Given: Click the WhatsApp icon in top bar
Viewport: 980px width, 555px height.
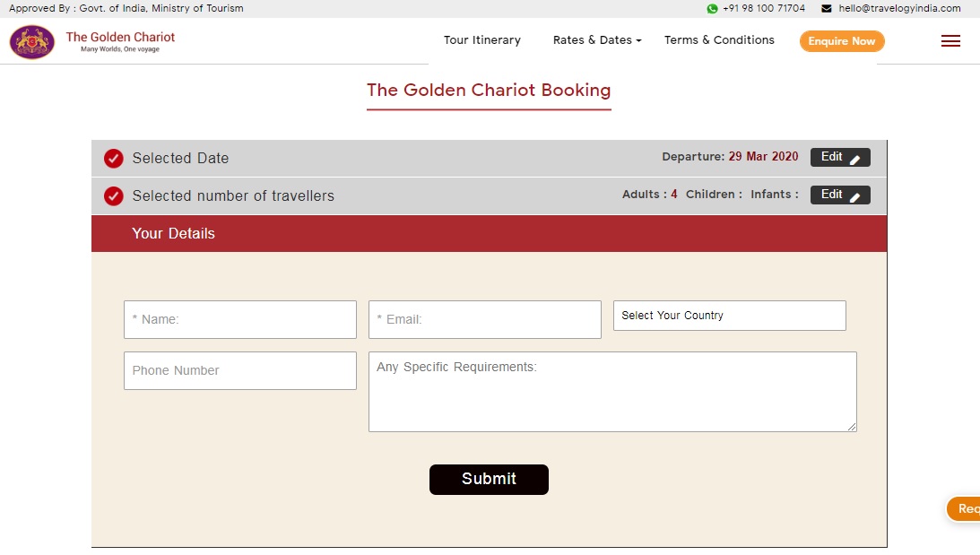Looking at the screenshot, I should click(x=712, y=9).
